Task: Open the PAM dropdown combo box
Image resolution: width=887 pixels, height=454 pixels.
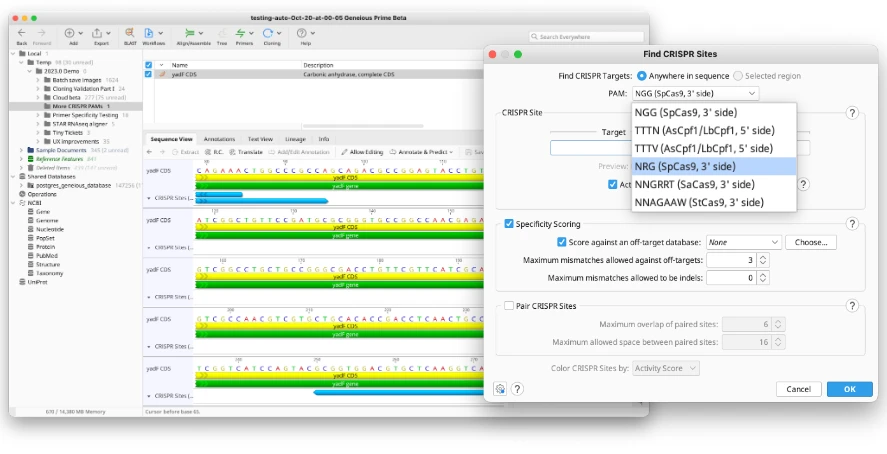Action: (x=695, y=93)
